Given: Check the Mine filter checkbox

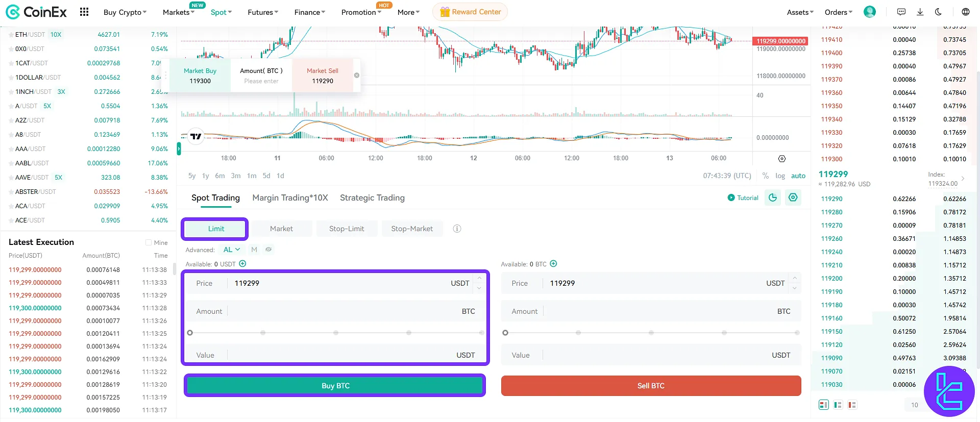Looking at the screenshot, I should (149, 243).
